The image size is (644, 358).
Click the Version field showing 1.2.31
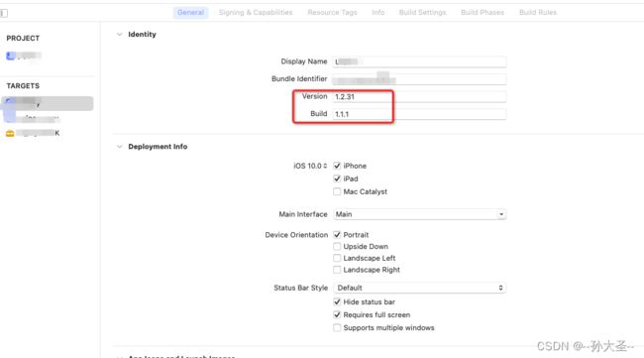coord(420,96)
